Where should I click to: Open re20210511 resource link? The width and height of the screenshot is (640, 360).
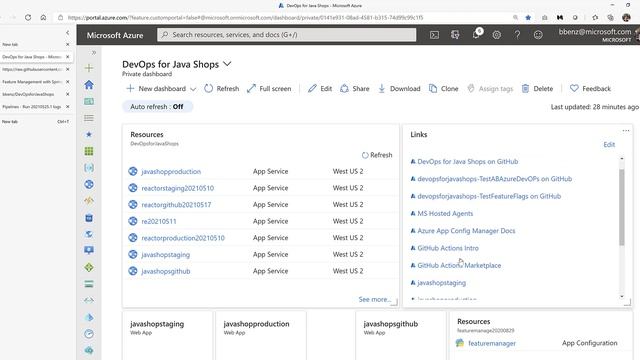[x=159, y=221]
